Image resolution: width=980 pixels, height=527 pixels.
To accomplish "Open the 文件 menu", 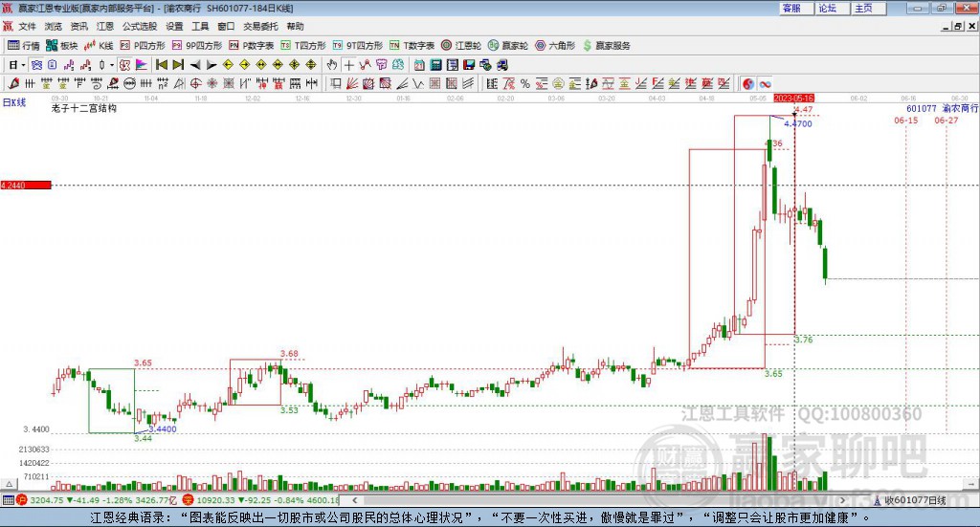I will click(x=27, y=26).
